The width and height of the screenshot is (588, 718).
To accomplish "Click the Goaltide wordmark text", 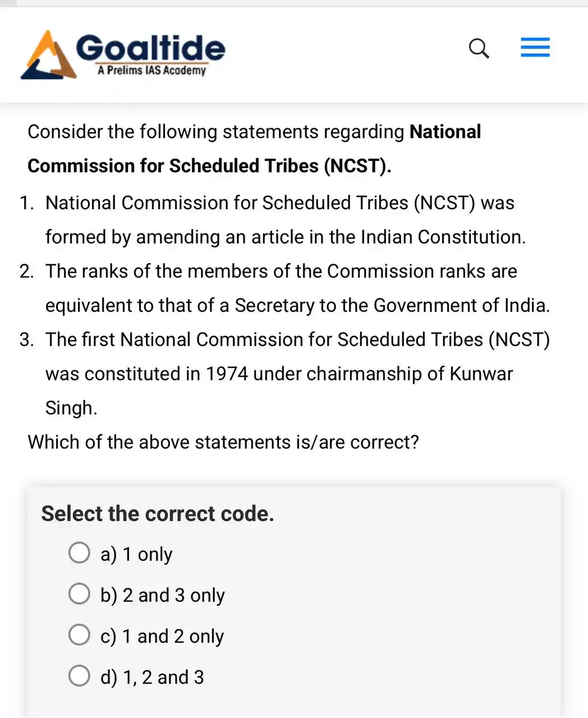I will (x=150, y=48).
